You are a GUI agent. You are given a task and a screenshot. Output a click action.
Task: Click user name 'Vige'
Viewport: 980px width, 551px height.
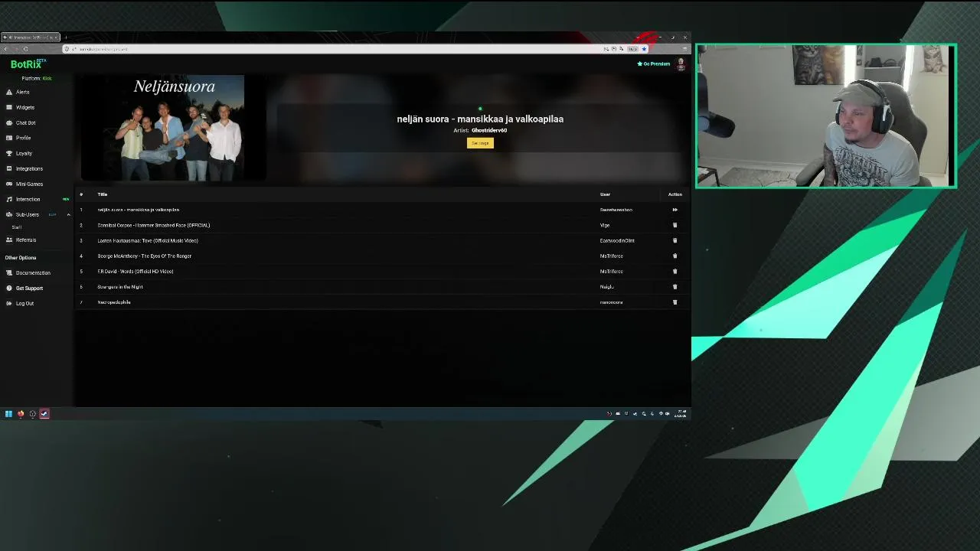point(605,225)
